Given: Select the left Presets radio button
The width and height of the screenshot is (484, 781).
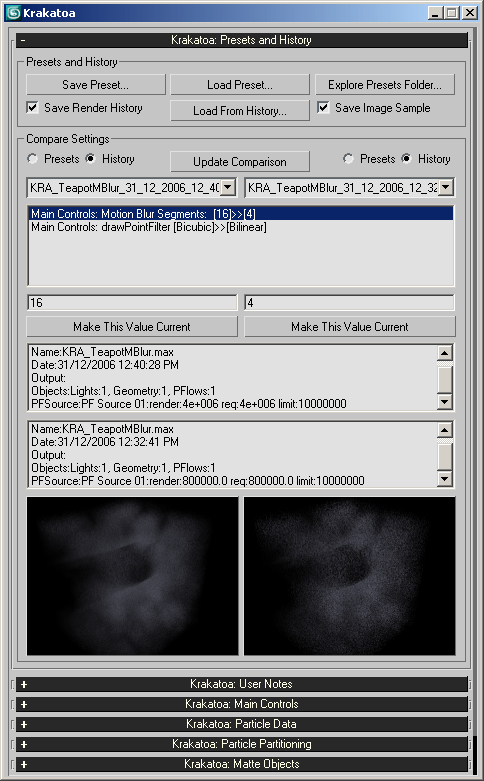Looking at the screenshot, I should pyautogui.click(x=33, y=159).
